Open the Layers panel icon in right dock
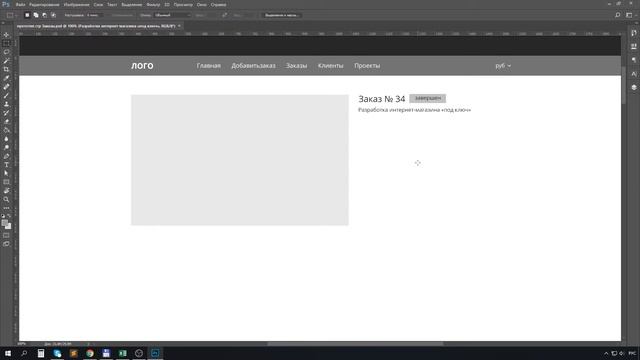The image size is (640, 360). click(x=634, y=87)
